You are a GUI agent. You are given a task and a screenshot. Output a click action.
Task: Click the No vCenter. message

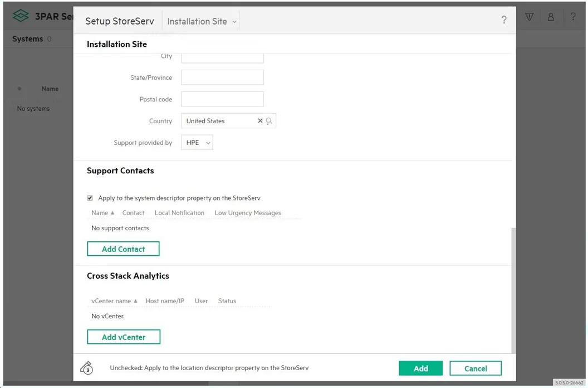pyautogui.click(x=108, y=316)
